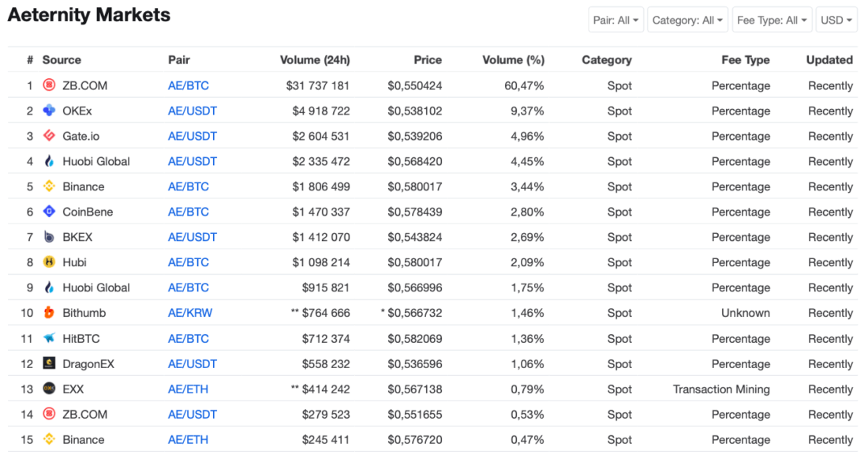Click the BKEX logo icon
The width and height of the screenshot is (868, 455).
tap(49, 237)
